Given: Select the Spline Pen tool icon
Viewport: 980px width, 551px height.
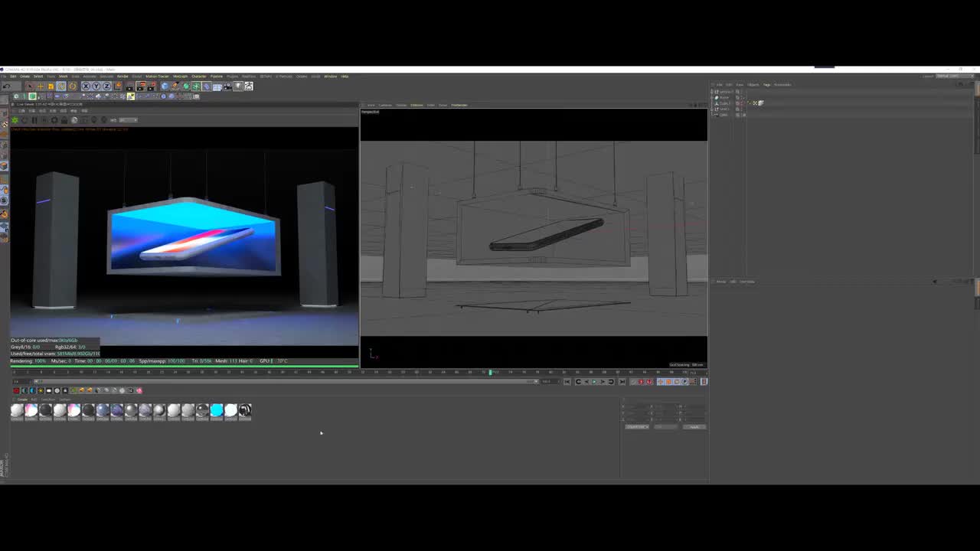Looking at the screenshot, I should (x=175, y=86).
